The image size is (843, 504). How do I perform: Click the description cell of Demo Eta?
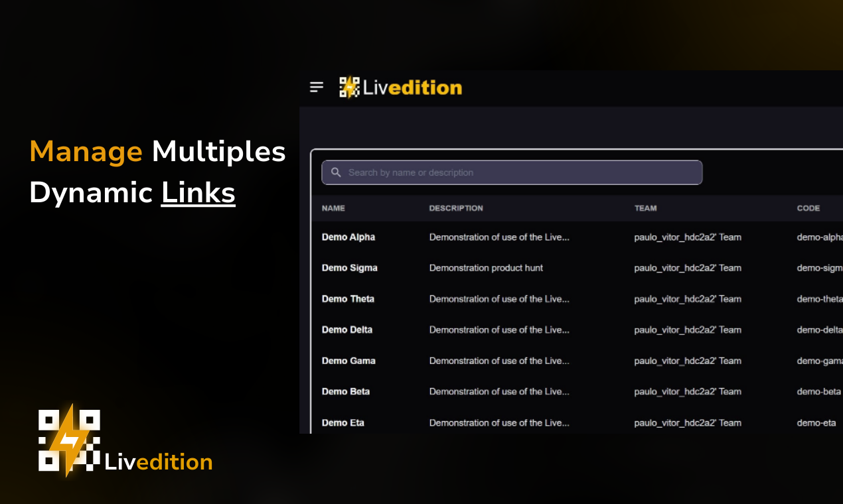[499, 422]
